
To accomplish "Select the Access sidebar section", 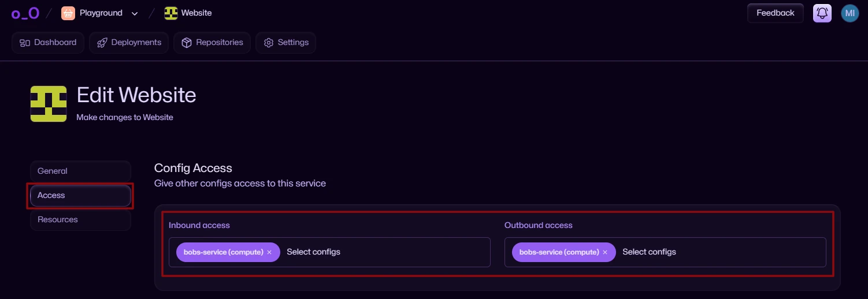I will point(81,196).
